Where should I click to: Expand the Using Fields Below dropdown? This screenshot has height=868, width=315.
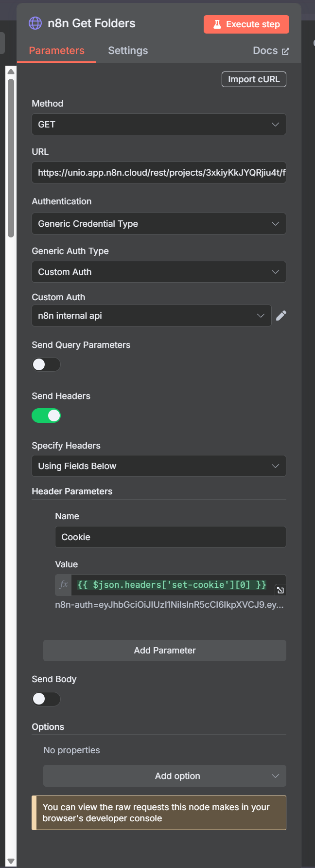click(x=159, y=466)
